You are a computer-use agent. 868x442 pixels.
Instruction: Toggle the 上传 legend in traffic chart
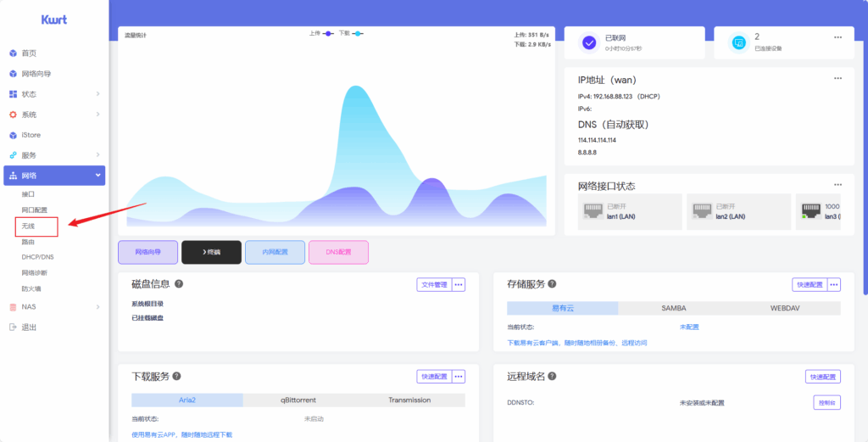tap(320, 33)
